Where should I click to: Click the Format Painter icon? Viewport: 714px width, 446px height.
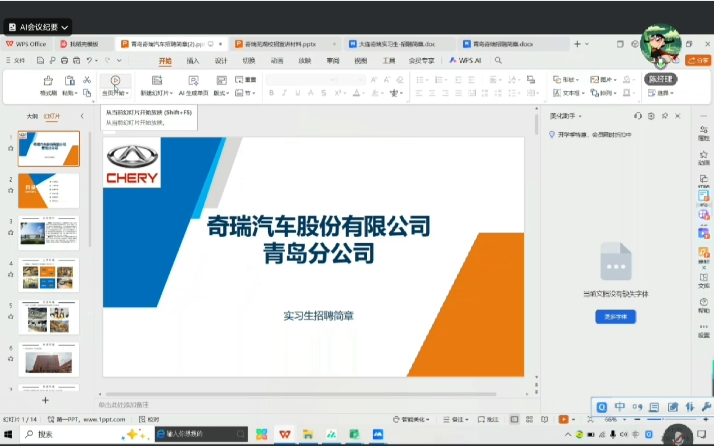[x=48, y=84]
